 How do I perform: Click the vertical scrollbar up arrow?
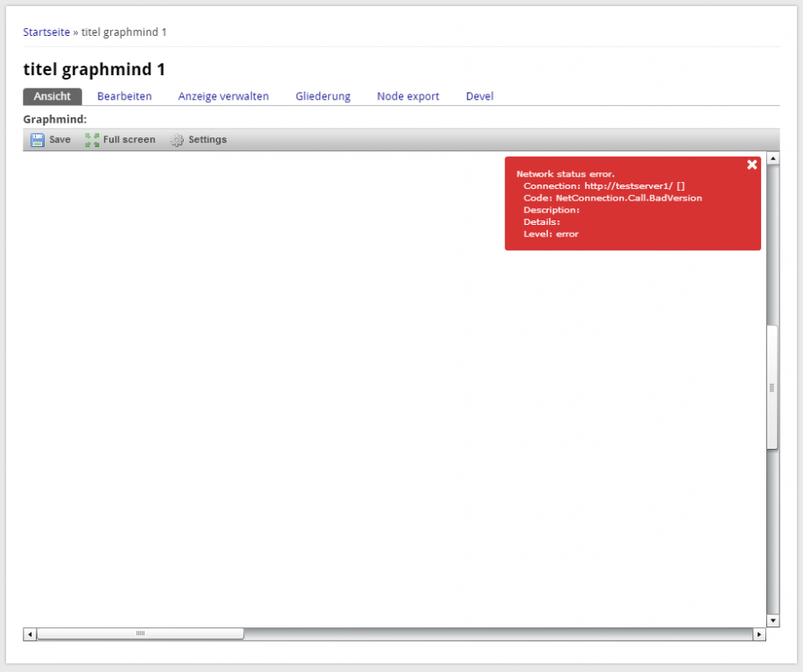[x=772, y=159]
